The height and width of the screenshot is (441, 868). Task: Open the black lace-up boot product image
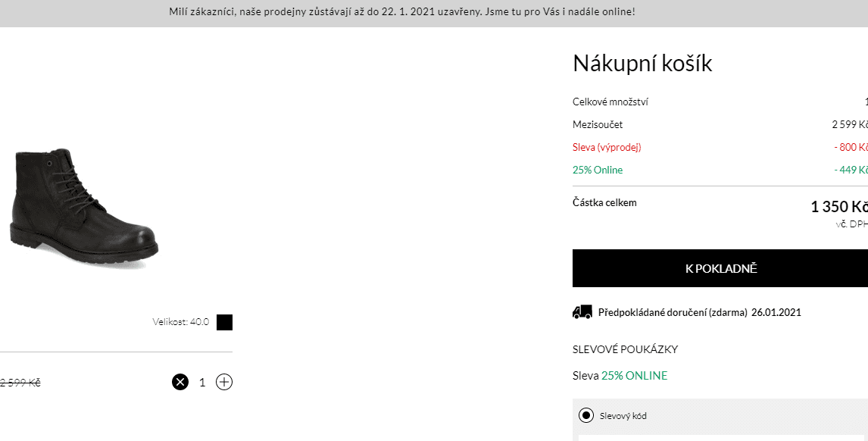coord(84,208)
